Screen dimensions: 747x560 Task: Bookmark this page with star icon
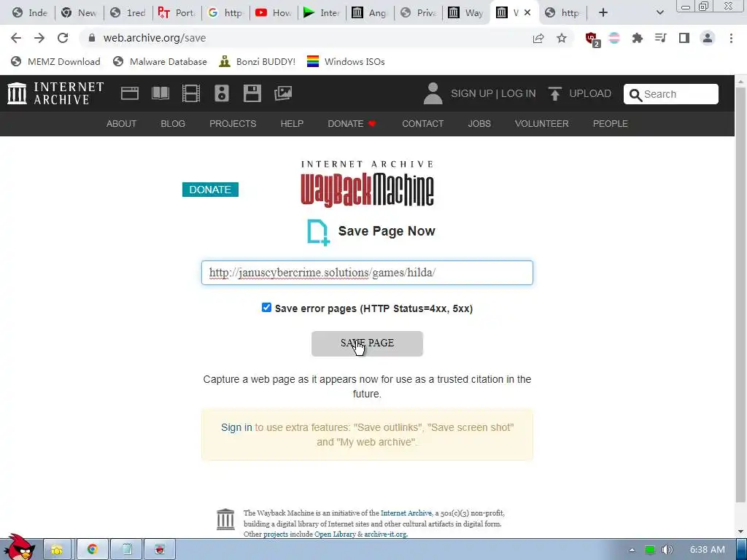tap(562, 38)
